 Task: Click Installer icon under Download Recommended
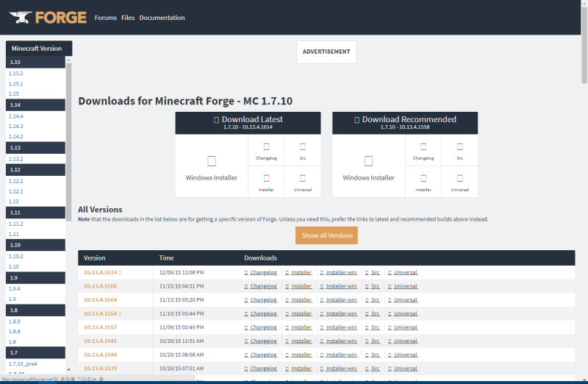click(423, 178)
